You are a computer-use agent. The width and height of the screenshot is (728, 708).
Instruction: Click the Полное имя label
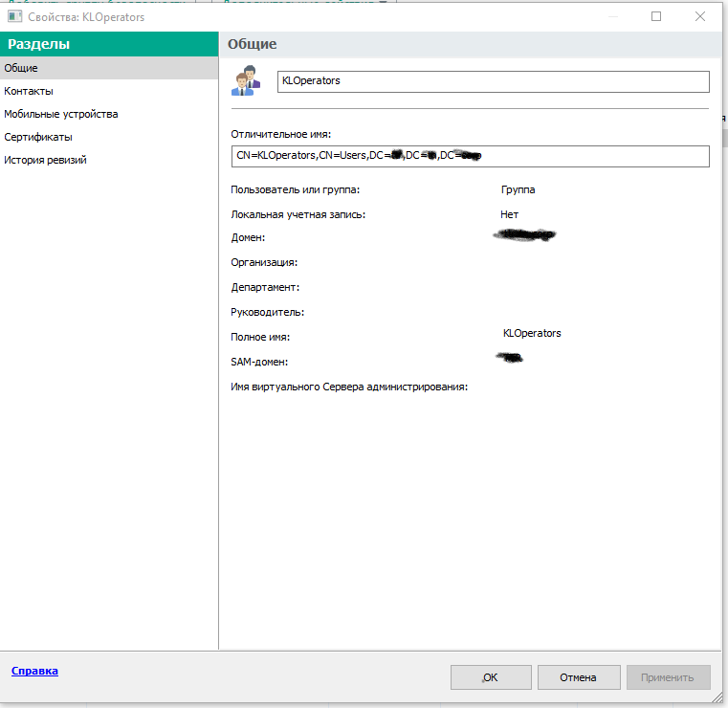pyautogui.click(x=260, y=337)
